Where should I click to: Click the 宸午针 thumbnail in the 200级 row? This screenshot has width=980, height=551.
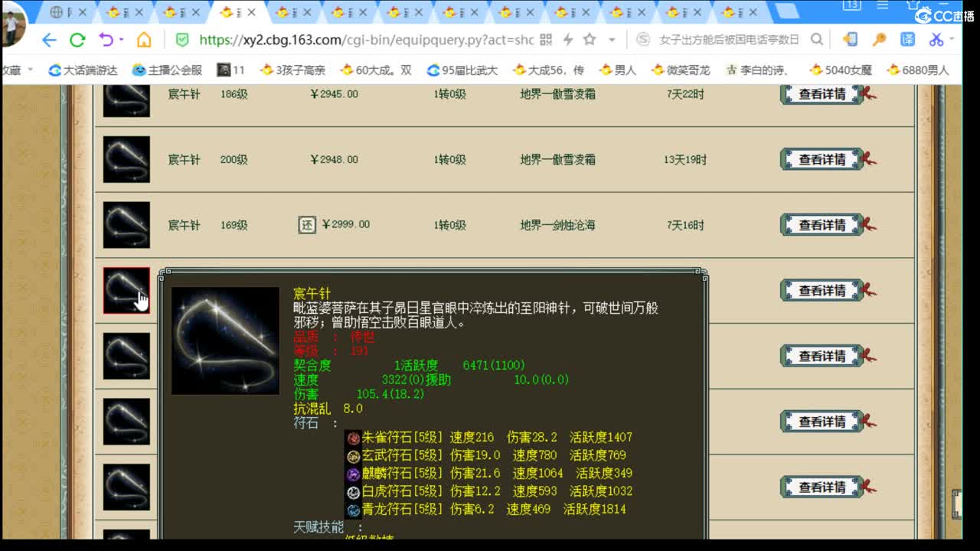pyautogui.click(x=126, y=159)
